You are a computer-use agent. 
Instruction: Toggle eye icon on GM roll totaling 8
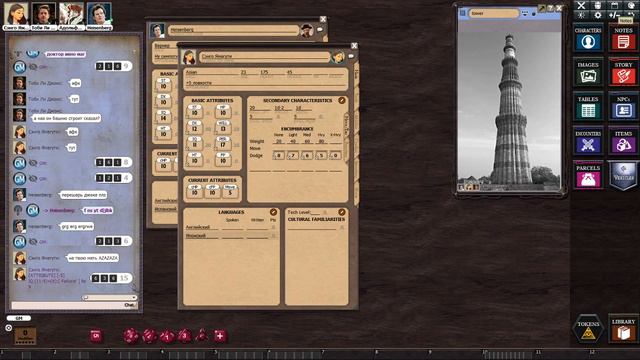click(x=33, y=163)
